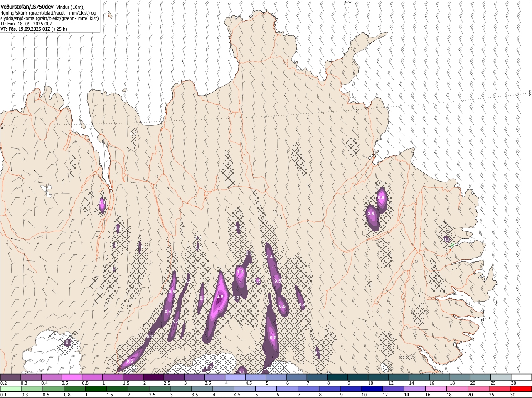The height and width of the screenshot is (398, 532).
Task: Select lower legend swatch labeled 0.3
Action: (32, 389)
